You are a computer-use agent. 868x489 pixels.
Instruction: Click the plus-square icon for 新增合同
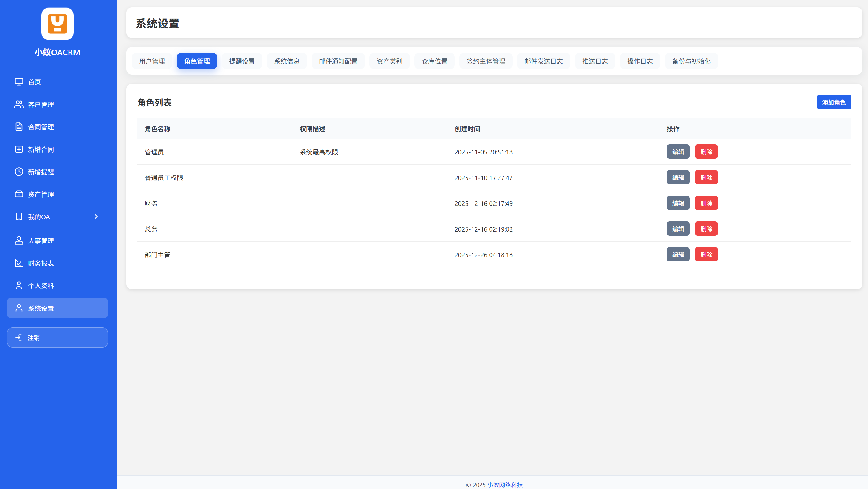pos(19,149)
